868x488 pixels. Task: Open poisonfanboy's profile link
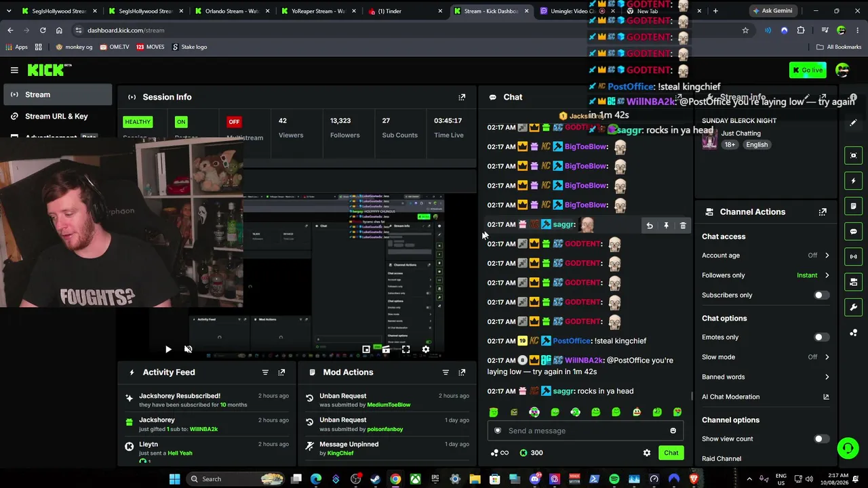385,429
